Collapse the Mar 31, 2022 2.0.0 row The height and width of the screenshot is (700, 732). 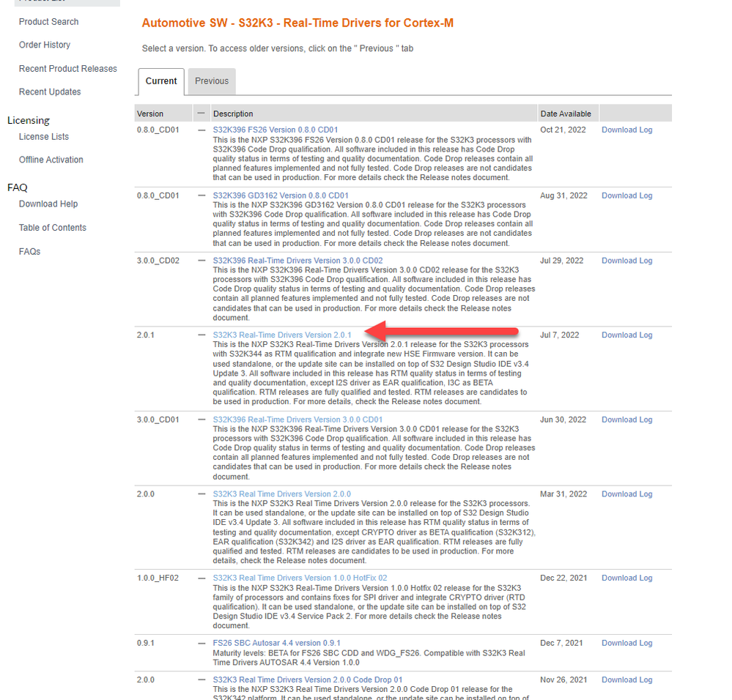[x=202, y=494]
